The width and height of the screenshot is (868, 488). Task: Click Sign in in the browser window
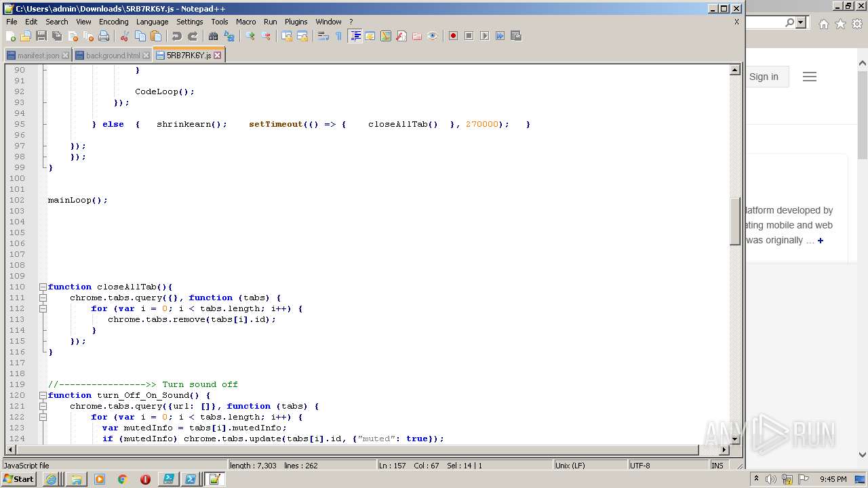coord(764,77)
